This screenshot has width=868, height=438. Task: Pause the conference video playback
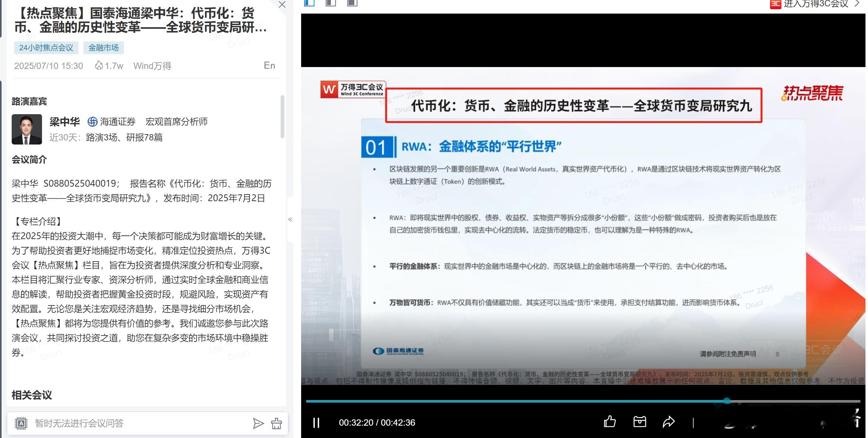pos(316,423)
